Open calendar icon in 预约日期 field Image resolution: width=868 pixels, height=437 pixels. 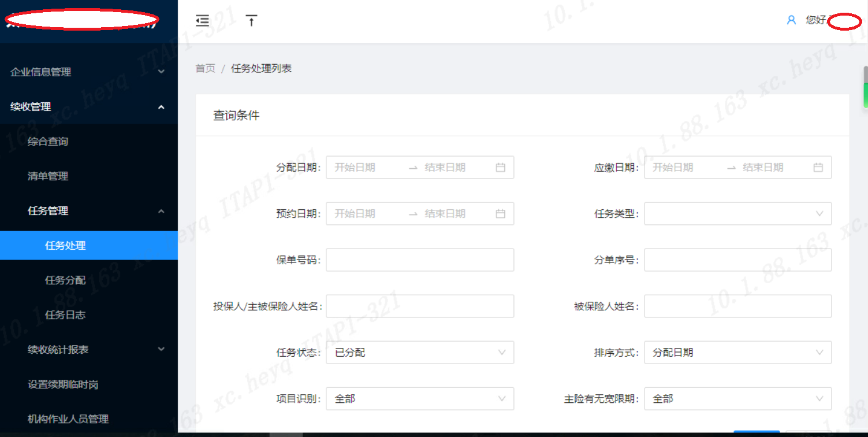[x=501, y=214]
